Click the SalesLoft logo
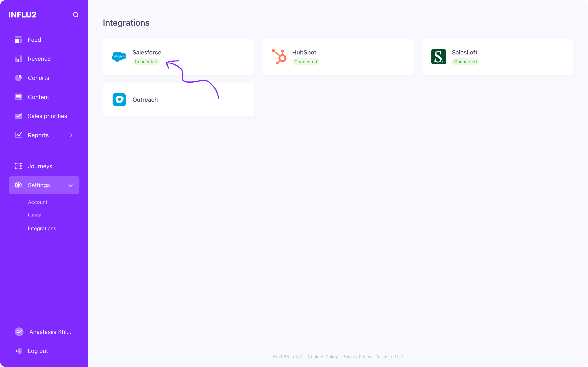Screen dimensions: 588x367 [x=439, y=56]
